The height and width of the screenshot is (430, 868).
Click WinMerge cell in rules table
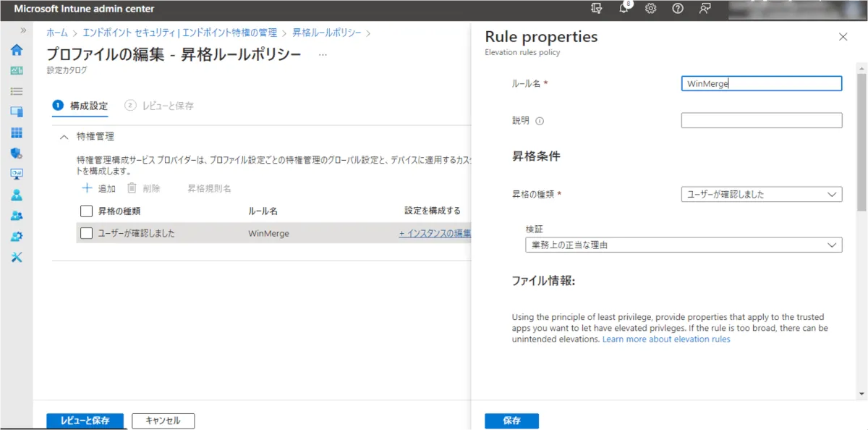tap(268, 233)
